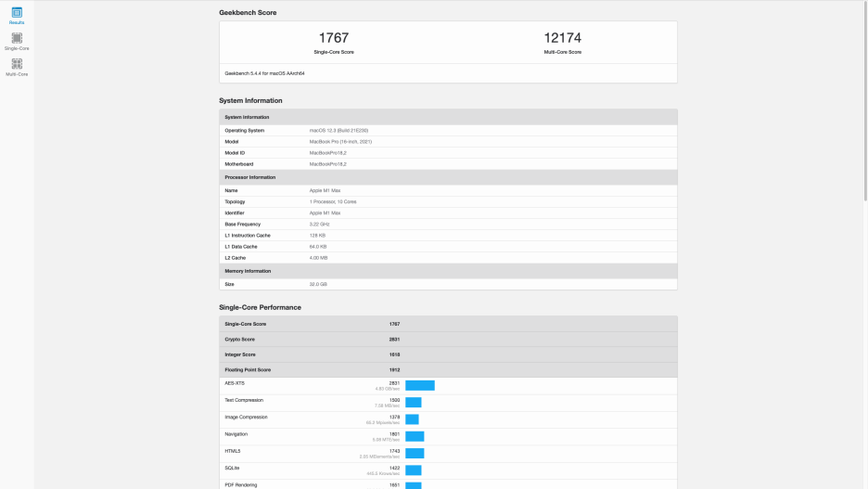
Task: Click the AES-XTS benchmark label
Action: (x=235, y=383)
